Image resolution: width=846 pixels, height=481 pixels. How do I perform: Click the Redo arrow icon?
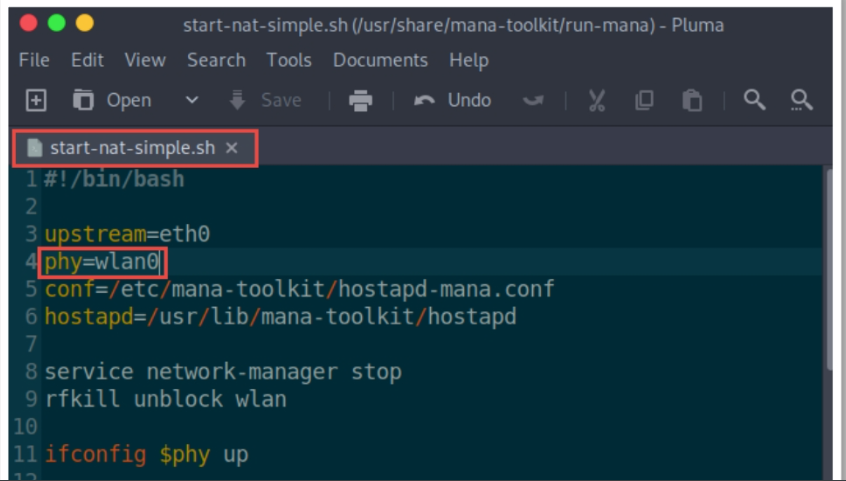pos(533,100)
